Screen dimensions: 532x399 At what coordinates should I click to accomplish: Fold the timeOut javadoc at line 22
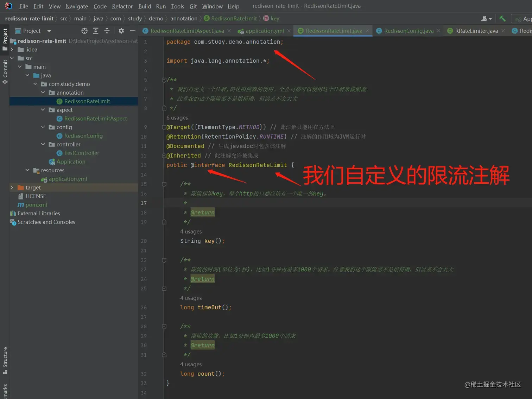[x=164, y=260]
